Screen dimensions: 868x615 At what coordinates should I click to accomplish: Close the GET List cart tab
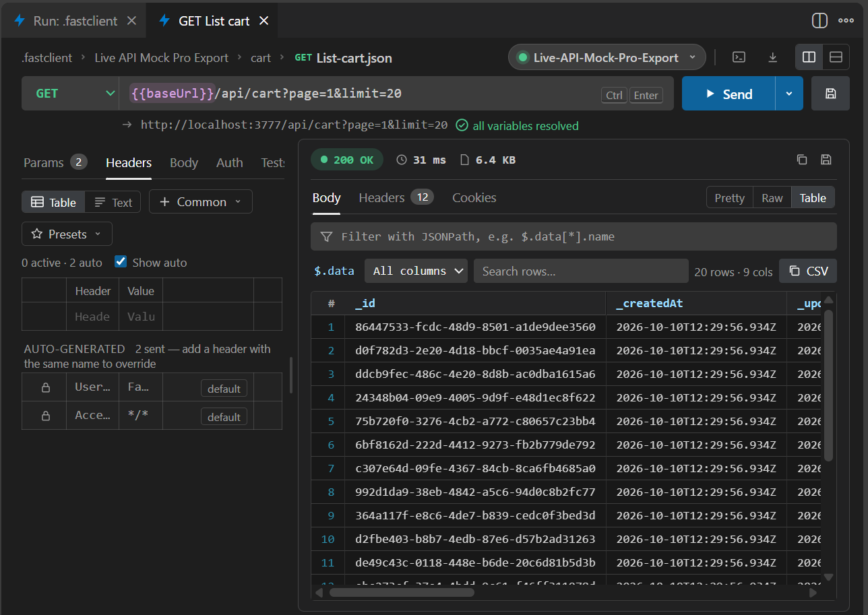pyautogui.click(x=264, y=21)
